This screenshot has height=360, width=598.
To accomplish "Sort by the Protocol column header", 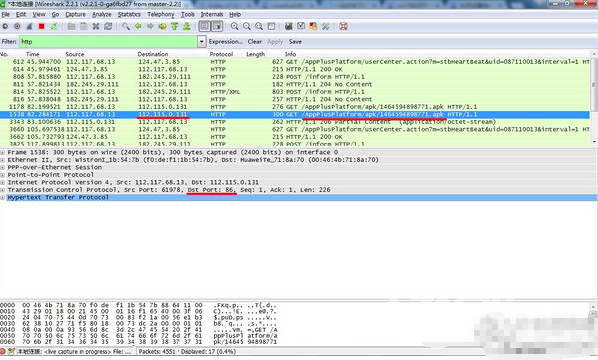I will pos(221,54).
